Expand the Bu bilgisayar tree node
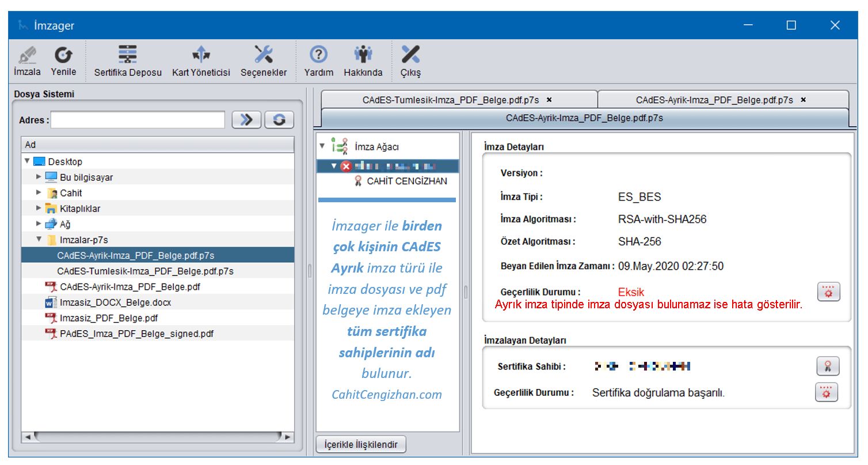The image size is (868, 465). 39,177
